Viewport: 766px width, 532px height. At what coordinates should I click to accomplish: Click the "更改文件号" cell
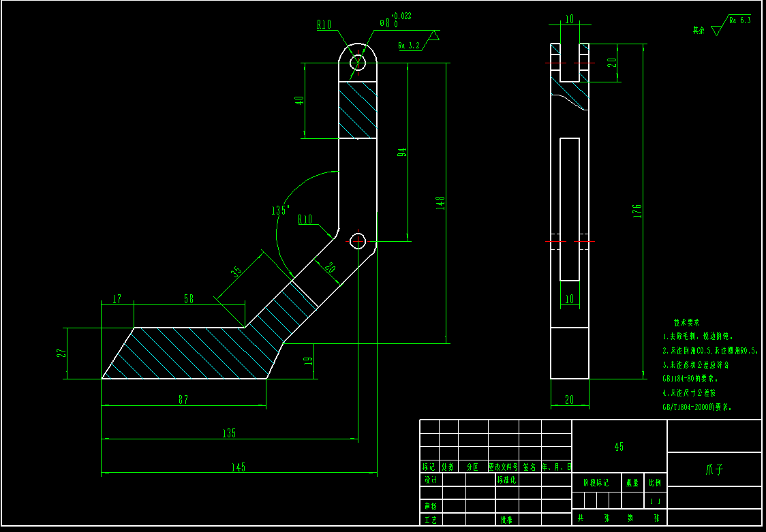[x=503, y=467]
